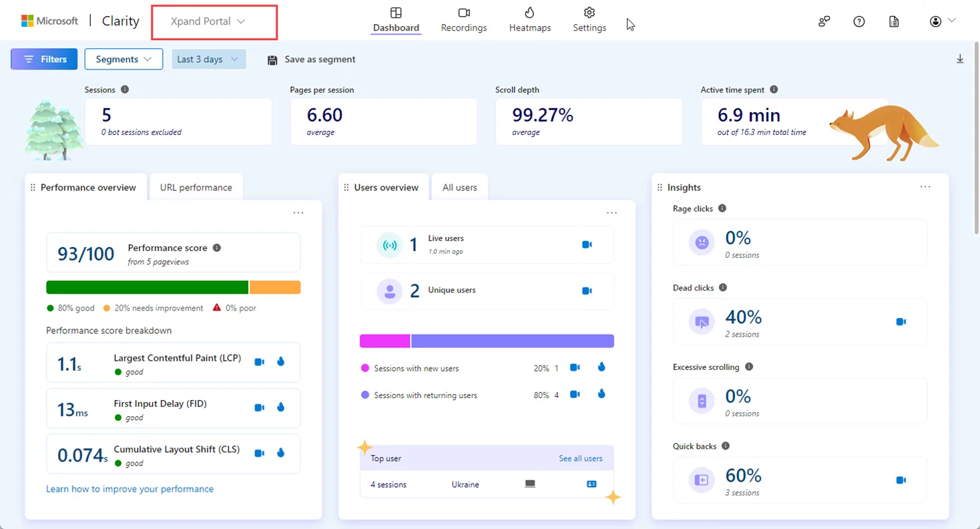Screen dimensions: 980x529
Task: Change the Last 3 days date range
Action: click(x=208, y=59)
